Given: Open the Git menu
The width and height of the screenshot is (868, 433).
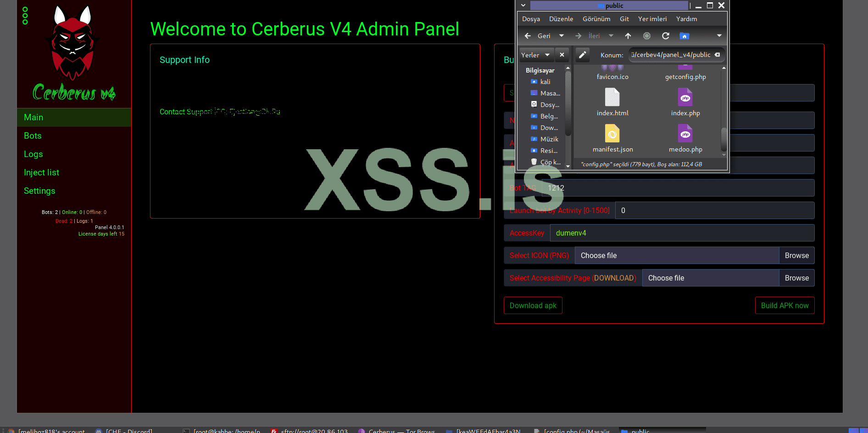Looking at the screenshot, I should 624,19.
